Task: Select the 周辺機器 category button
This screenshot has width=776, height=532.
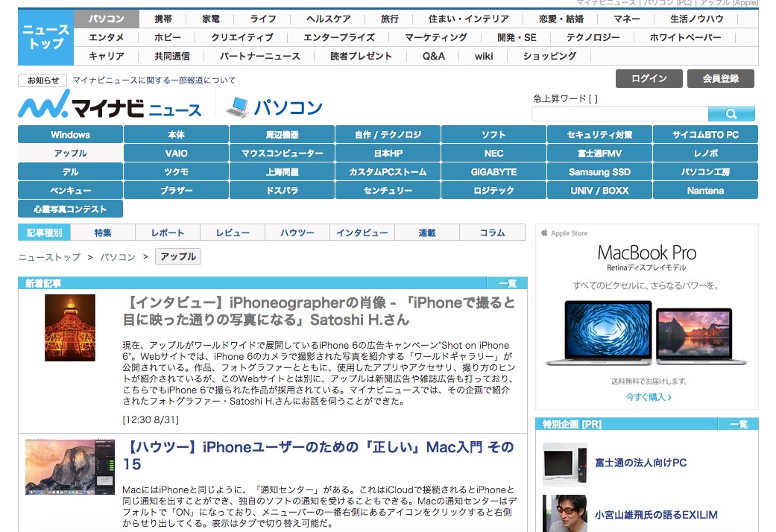Action: [282, 135]
